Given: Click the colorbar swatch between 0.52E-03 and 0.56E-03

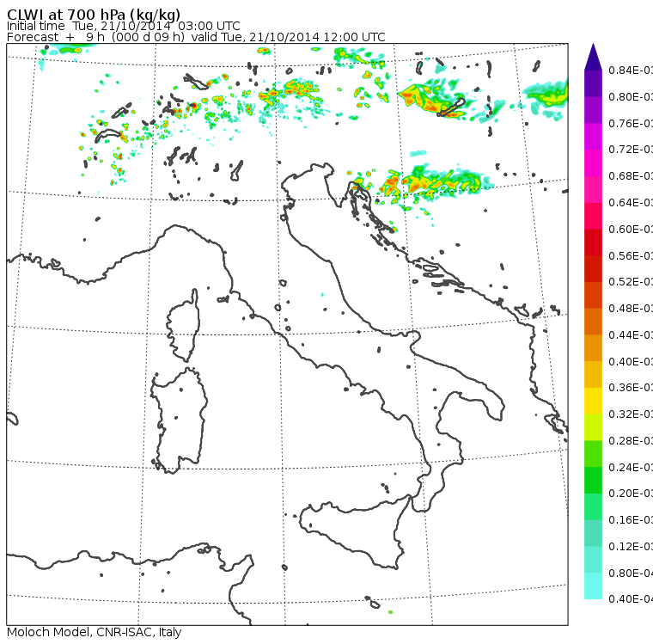Looking at the screenshot, I should [x=593, y=268].
